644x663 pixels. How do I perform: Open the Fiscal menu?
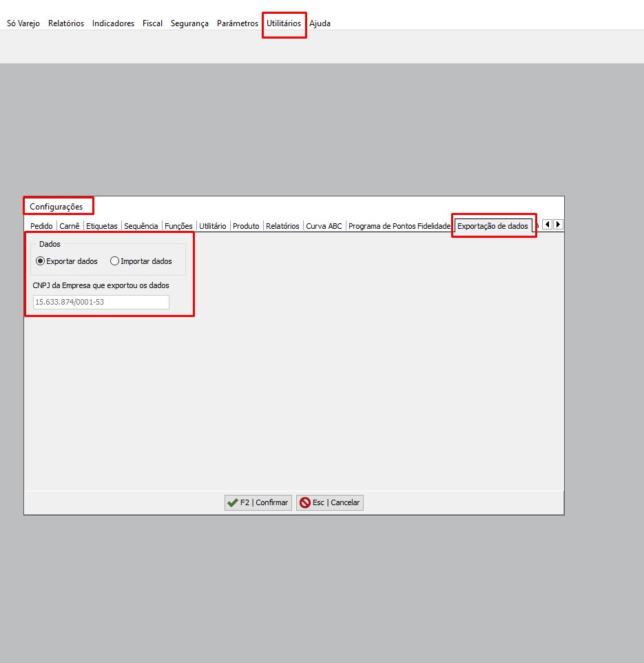pos(152,23)
